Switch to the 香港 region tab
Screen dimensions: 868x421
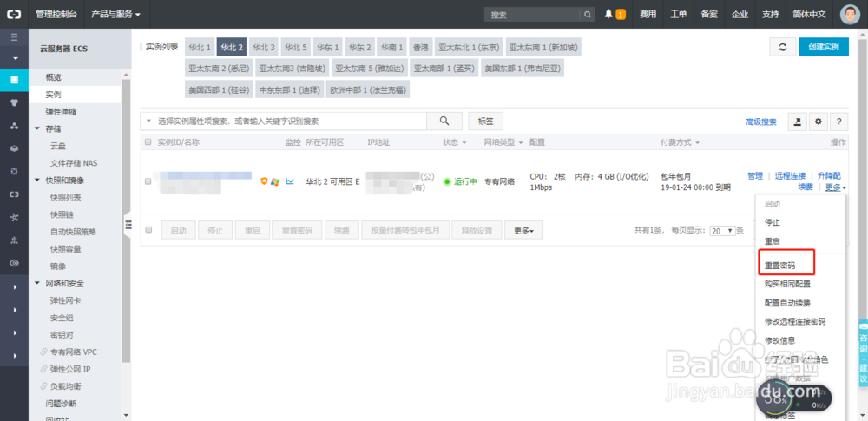[x=421, y=48]
